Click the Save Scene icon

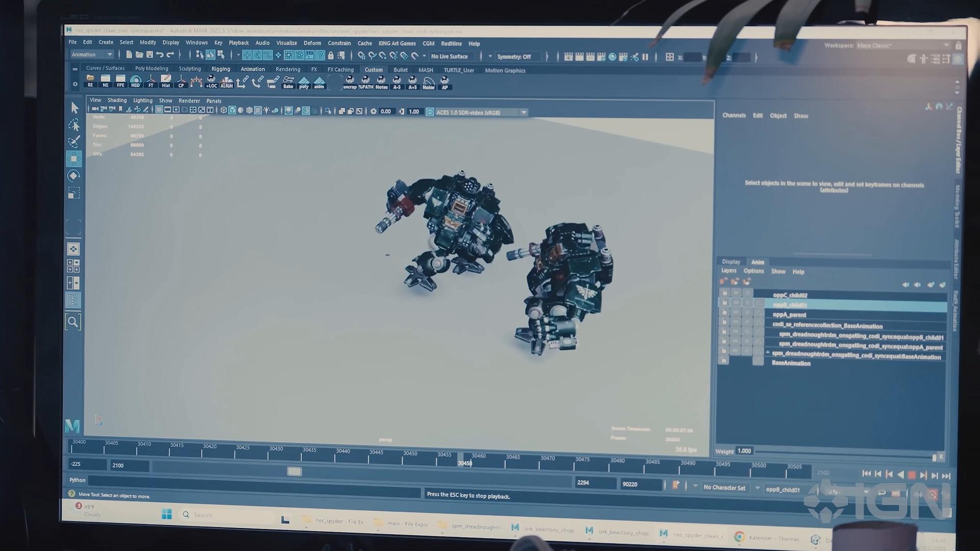[x=150, y=55]
